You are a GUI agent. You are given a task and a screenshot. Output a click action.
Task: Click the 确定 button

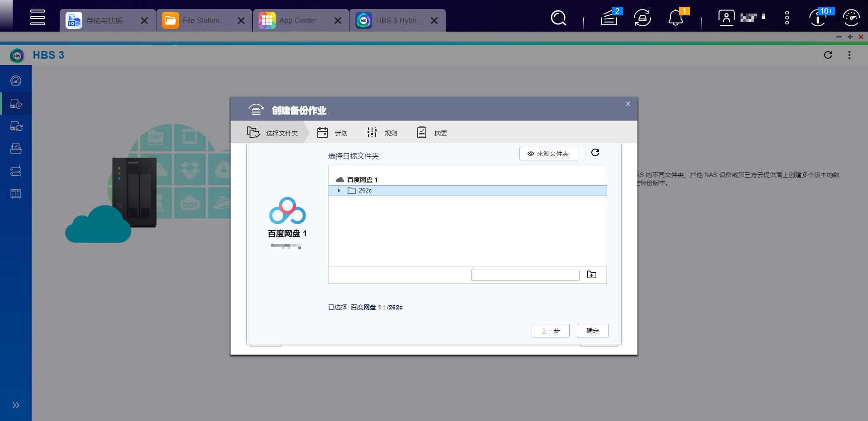[x=592, y=331]
